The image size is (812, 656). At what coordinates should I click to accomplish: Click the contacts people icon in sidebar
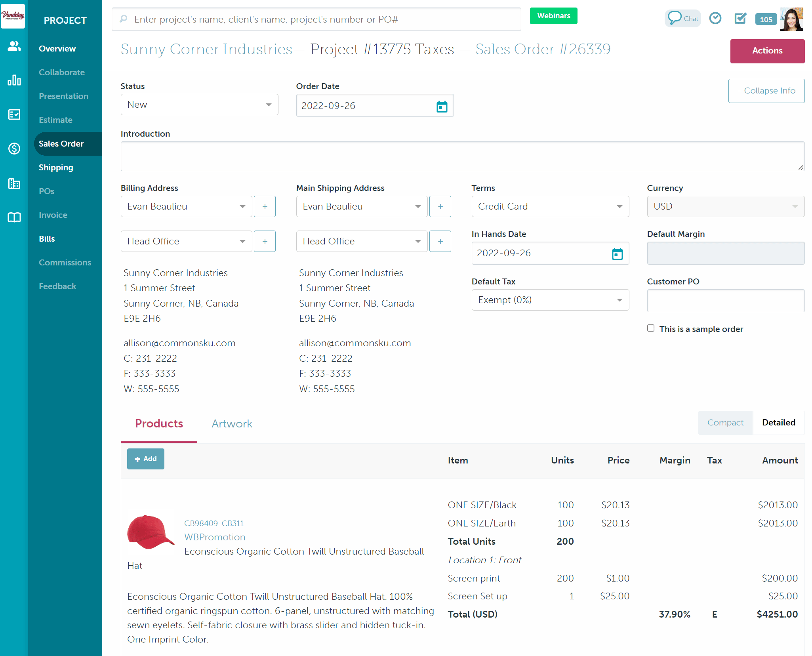coord(14,46)
